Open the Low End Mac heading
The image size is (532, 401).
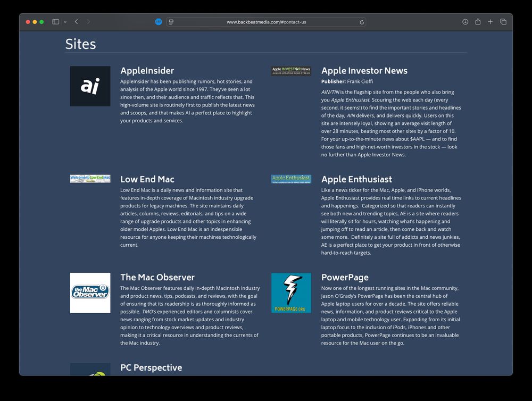point(147,179)
